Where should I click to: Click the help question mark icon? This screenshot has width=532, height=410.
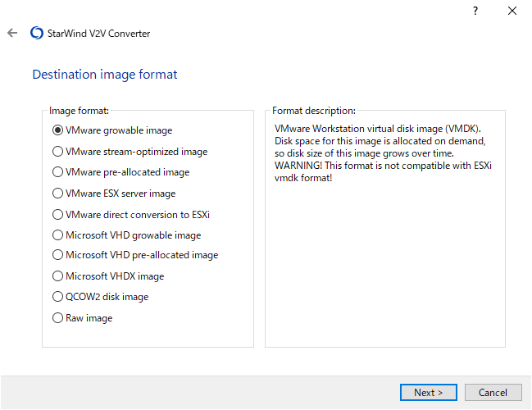coord(475,11)
